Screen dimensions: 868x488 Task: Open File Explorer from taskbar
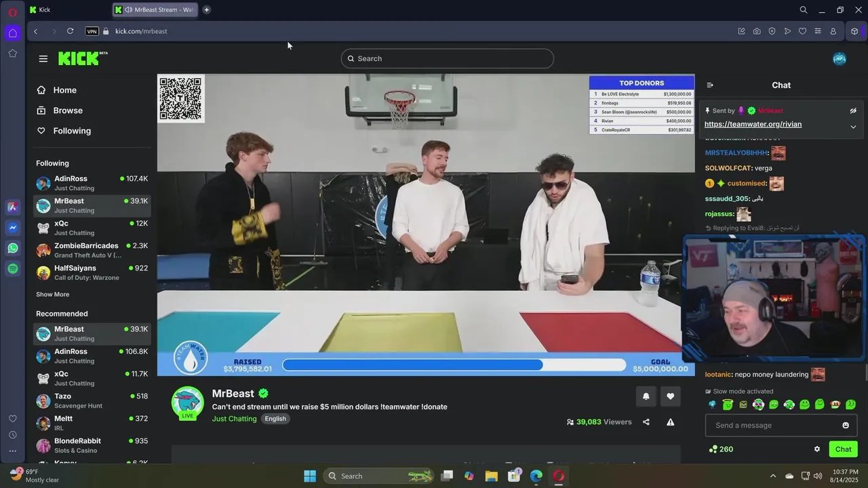492,476
